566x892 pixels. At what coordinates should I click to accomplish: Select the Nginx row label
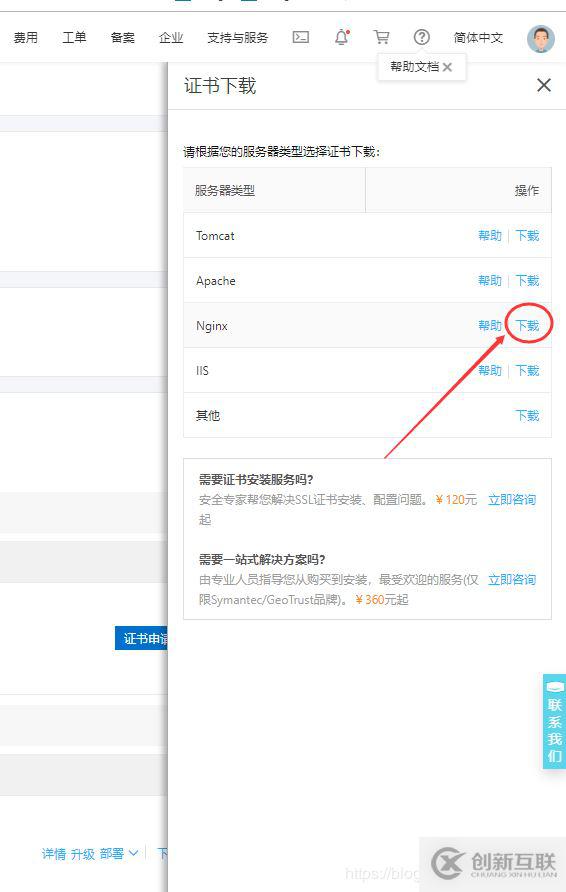[212, 326]
